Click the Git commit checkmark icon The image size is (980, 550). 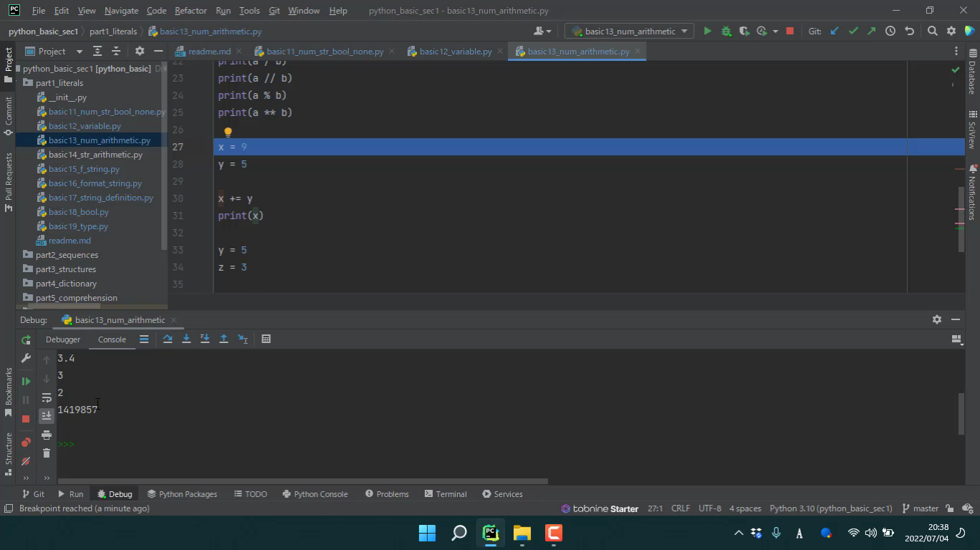[852, 31]
